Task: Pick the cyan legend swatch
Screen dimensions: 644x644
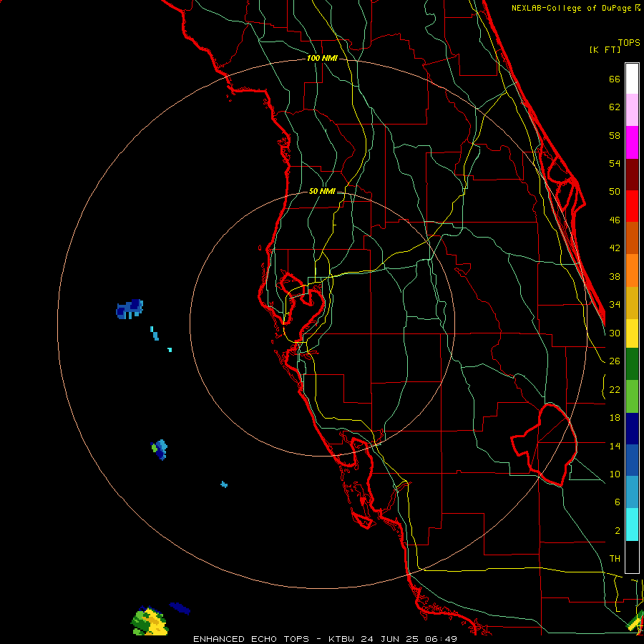Action: [x=632, y=525]
